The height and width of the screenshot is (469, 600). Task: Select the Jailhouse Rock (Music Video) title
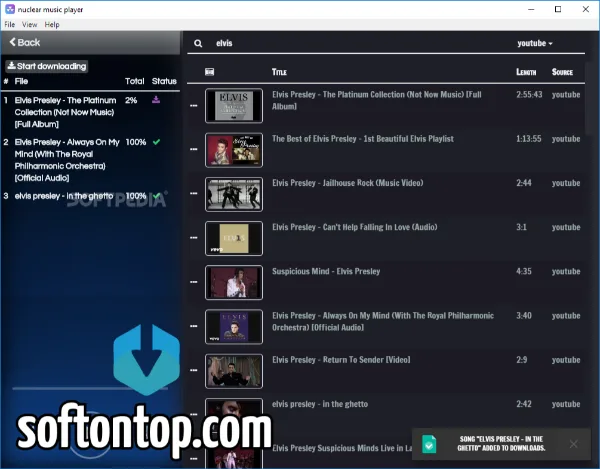[x=347, y=183]
